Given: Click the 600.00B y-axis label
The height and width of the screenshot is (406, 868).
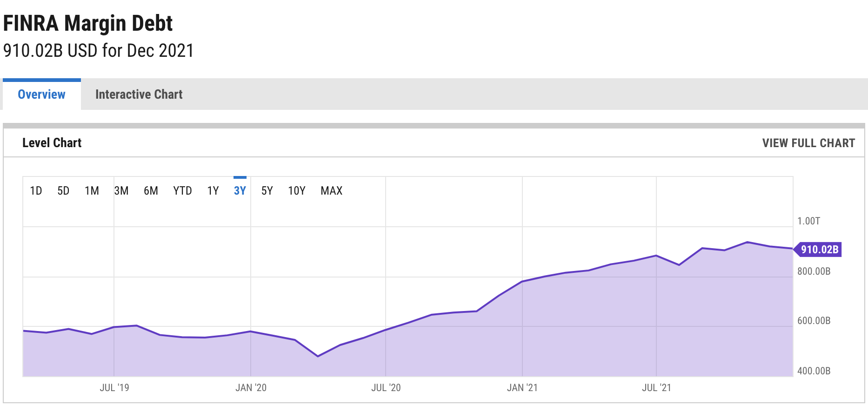Looking at the screenshot, I should (814, 320).
